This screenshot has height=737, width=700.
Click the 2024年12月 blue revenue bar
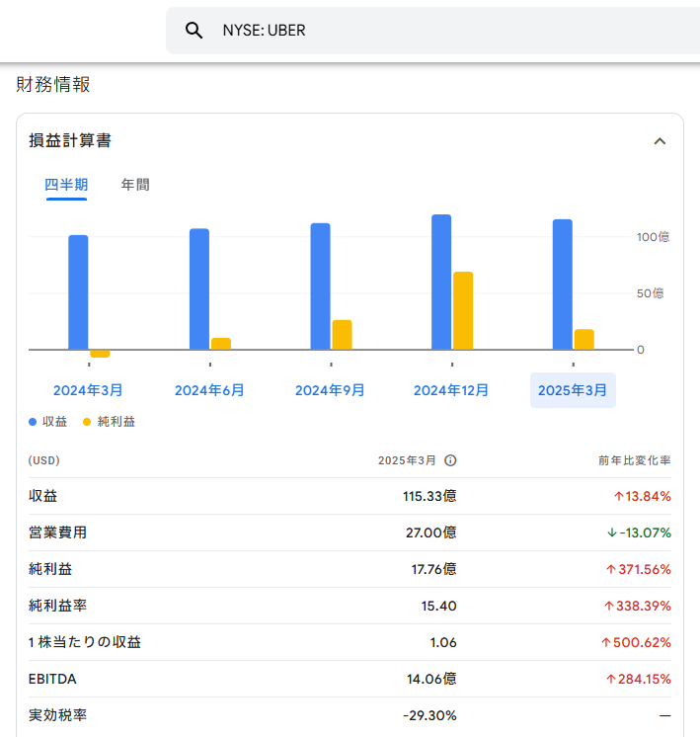(441, 282)
